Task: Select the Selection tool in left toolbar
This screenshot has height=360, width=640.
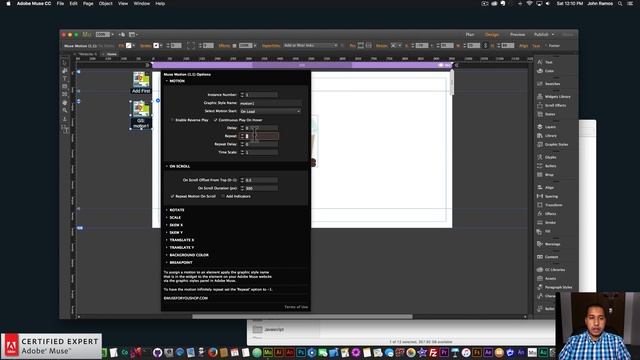Action: pos(64,62)
